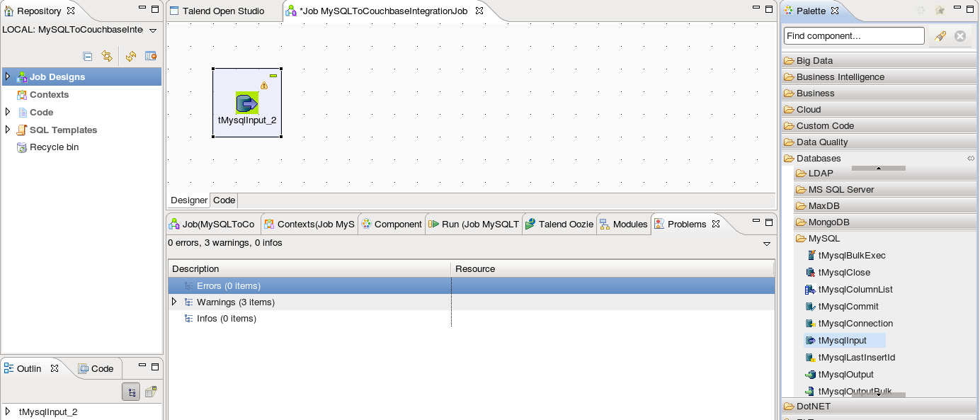980x420 pixels.
Task: Switch to the Modules tab
Action: 624,225
